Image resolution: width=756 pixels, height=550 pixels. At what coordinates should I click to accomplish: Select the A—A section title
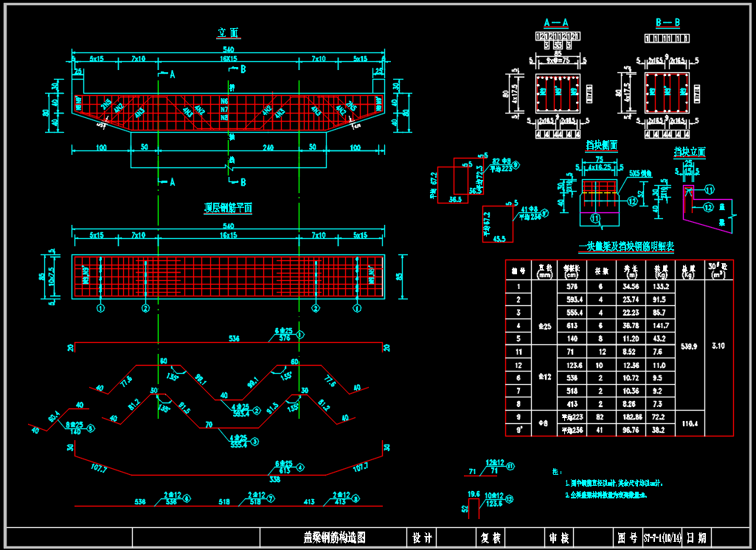point(556,23)
